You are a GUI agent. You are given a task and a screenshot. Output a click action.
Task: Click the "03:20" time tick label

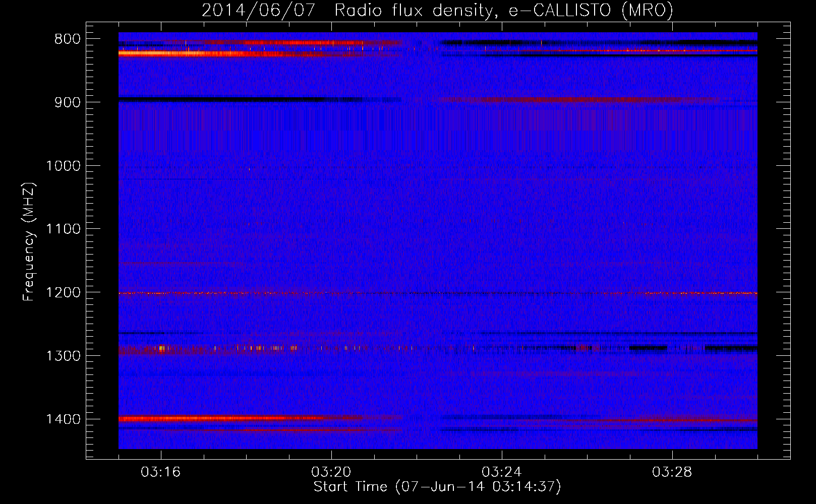point(331,472)
